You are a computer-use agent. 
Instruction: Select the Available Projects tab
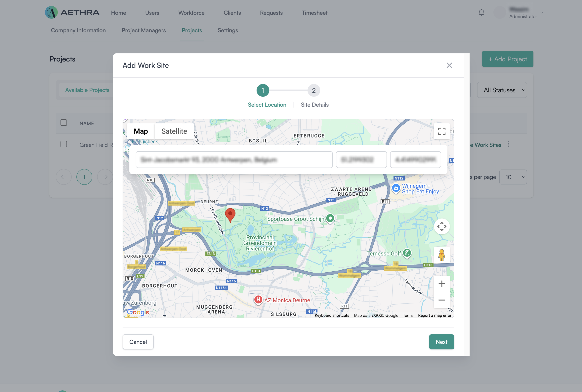(87, 90)
